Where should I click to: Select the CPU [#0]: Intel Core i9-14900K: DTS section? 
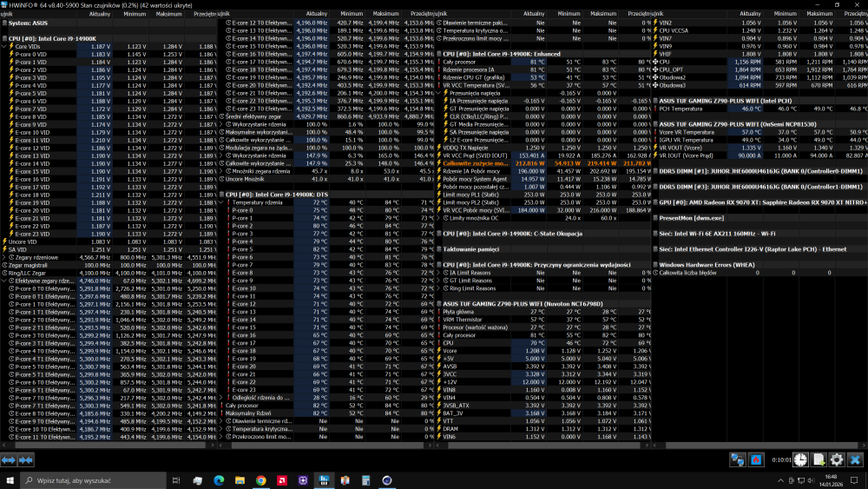click(278, 194)
